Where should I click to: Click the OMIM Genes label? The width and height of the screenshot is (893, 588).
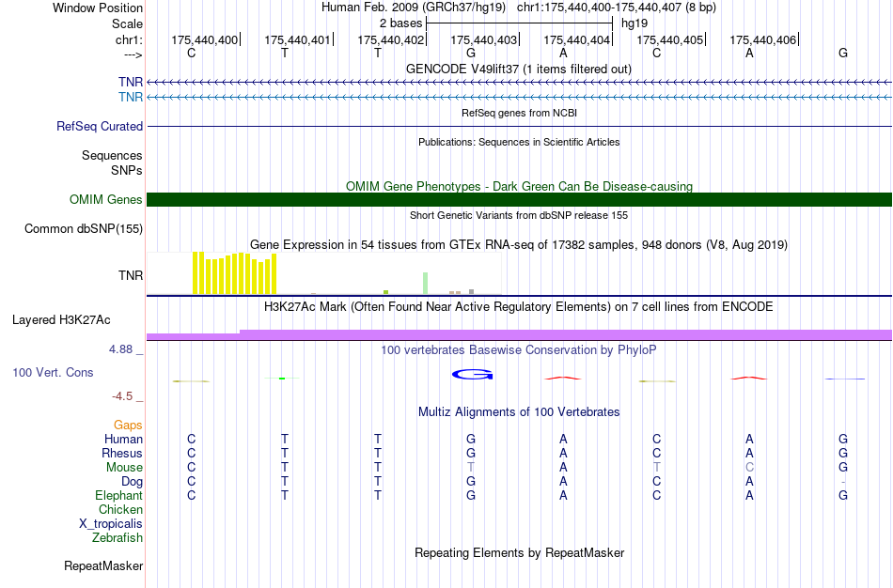pos(106,199)
